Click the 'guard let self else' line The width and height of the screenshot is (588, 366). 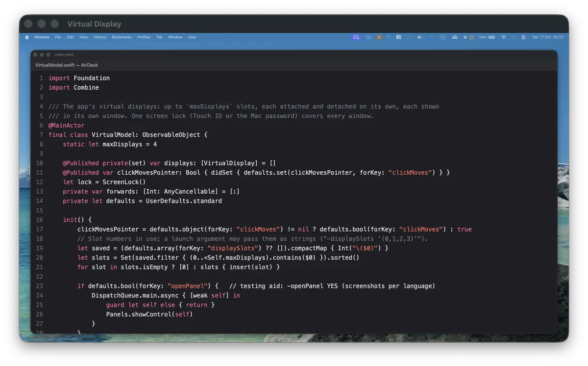160,305
